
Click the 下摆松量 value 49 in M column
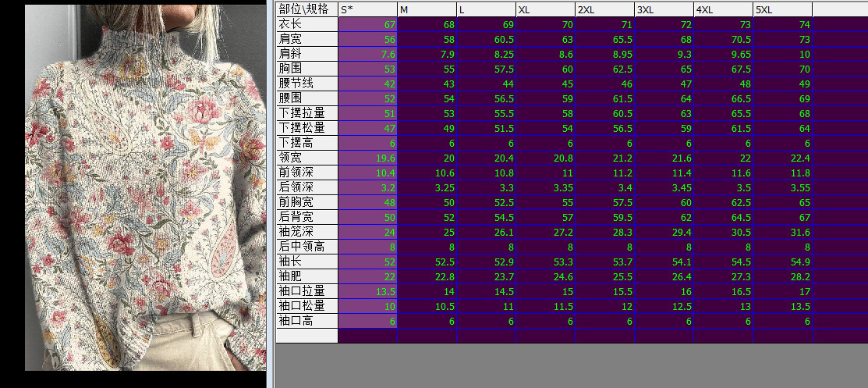[427, 128]
